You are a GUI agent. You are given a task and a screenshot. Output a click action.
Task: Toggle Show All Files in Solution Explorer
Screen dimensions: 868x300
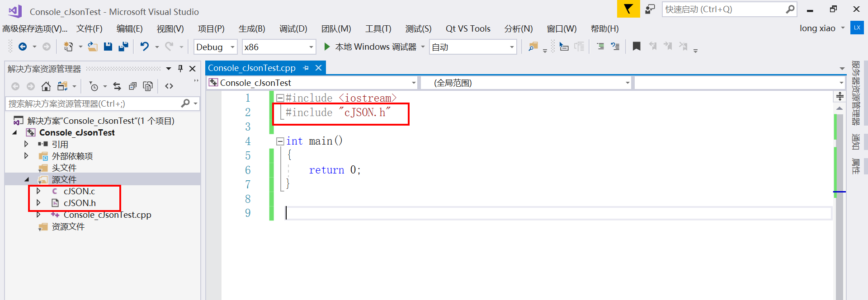coord(148,86)
